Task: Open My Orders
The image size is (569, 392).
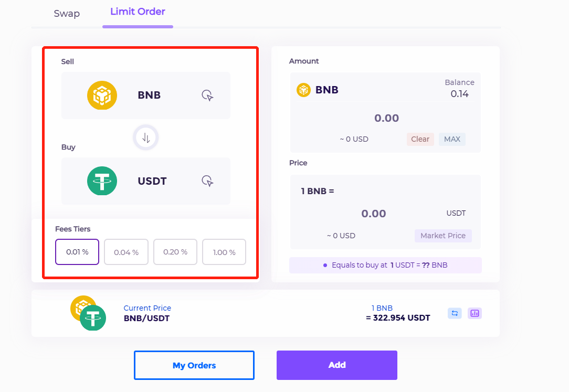Action: pos(194,365)
